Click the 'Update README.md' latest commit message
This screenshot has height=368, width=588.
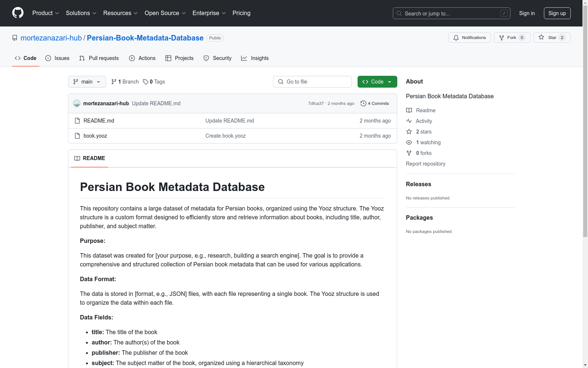tap(156, 103)
